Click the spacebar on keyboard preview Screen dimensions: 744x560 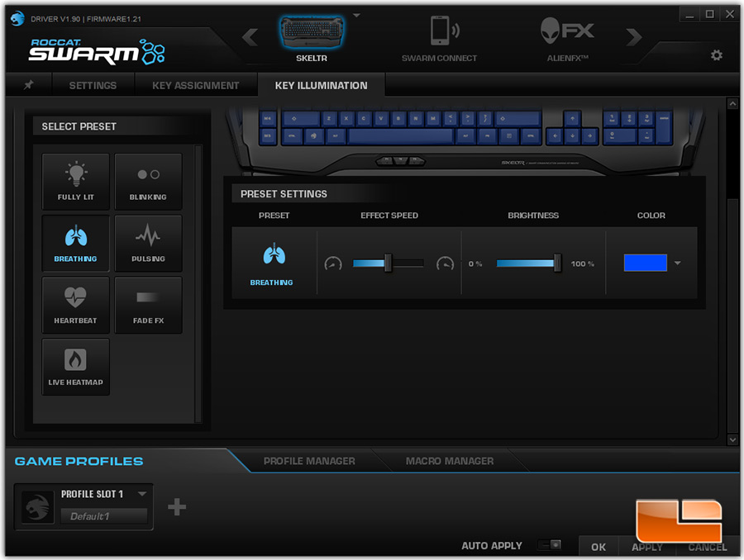click(401, 136)
